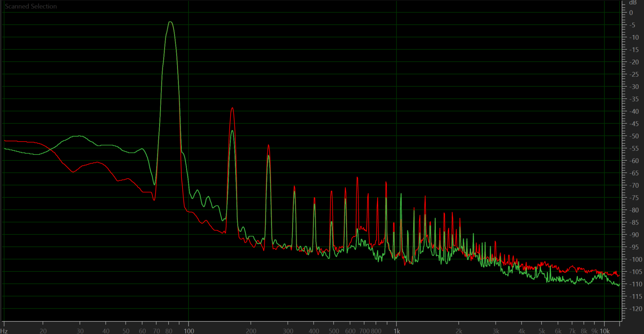
Task: Click the 10k label on frequency axis
Action: (605, 331)
